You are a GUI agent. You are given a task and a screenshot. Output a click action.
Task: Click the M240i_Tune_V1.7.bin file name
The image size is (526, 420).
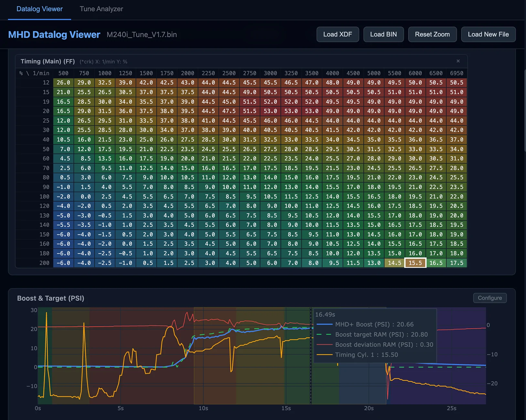click(x=142, y=35)
